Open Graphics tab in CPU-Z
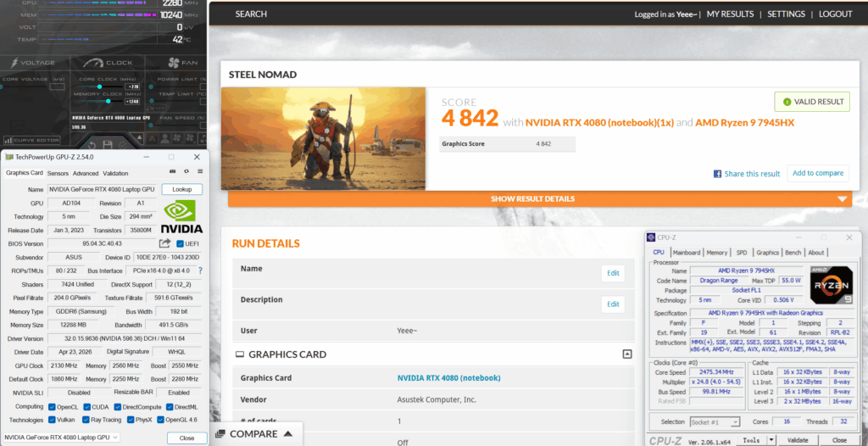Image resolution: width=868 pixels, height=446 pixels. coord(768,253)
